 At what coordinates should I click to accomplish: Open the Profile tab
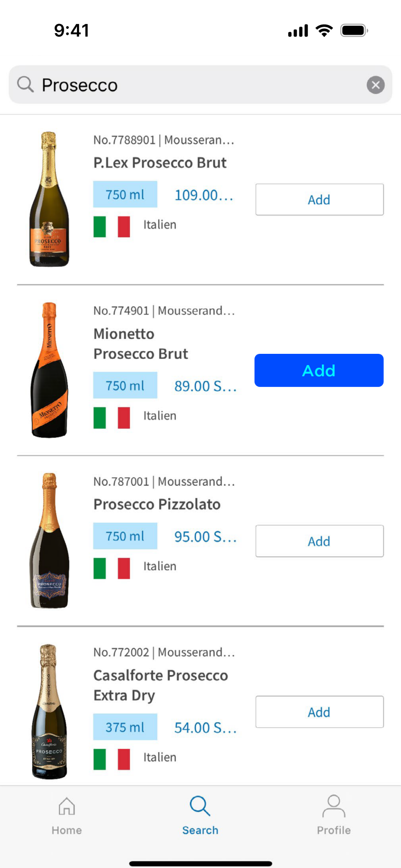[x=334, y=815]
